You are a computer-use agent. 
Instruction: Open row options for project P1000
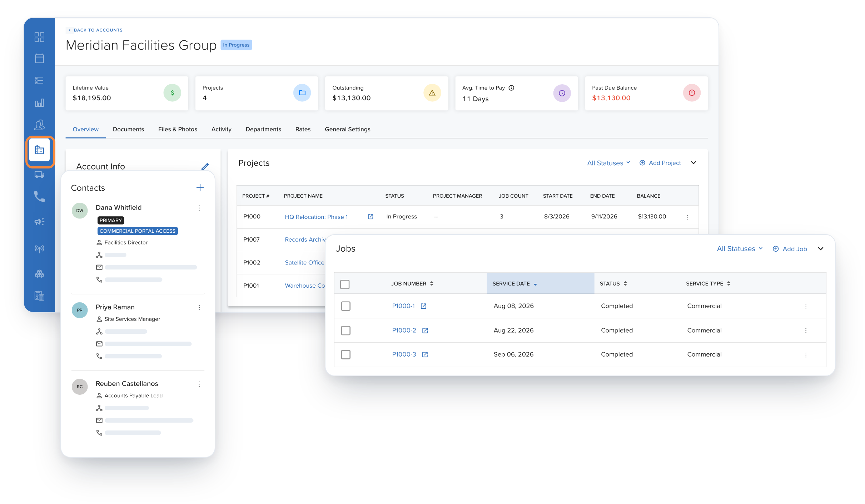coord(687,217)
